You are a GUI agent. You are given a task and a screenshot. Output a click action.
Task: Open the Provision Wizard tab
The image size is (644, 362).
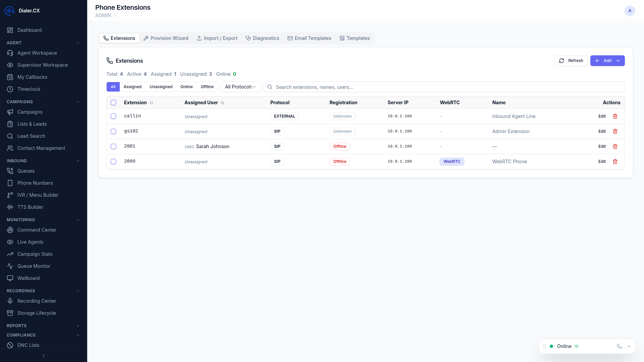click(x=166, y=38)
